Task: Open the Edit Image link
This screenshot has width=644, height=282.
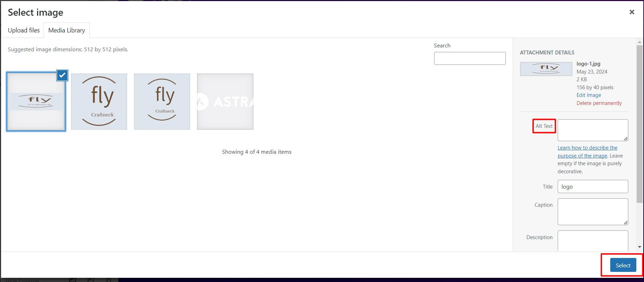Action: (589, 95)
